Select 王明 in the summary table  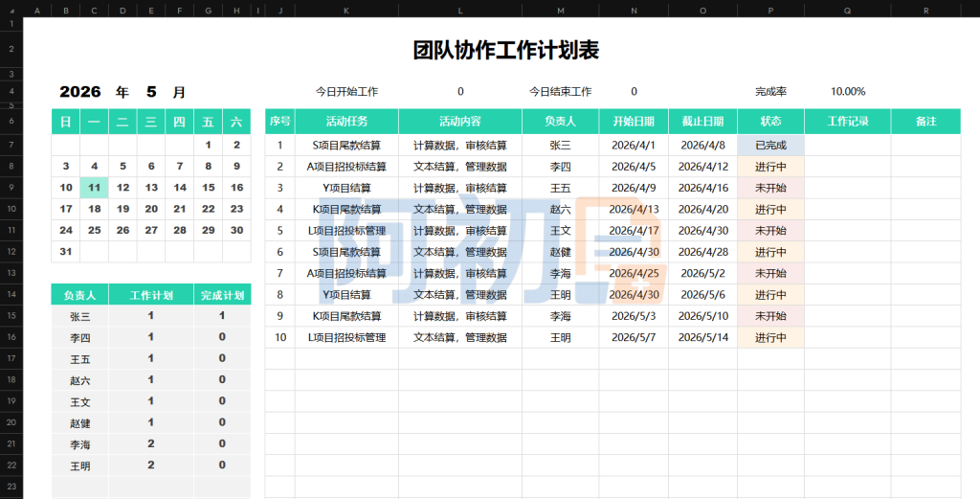(80, 465)
